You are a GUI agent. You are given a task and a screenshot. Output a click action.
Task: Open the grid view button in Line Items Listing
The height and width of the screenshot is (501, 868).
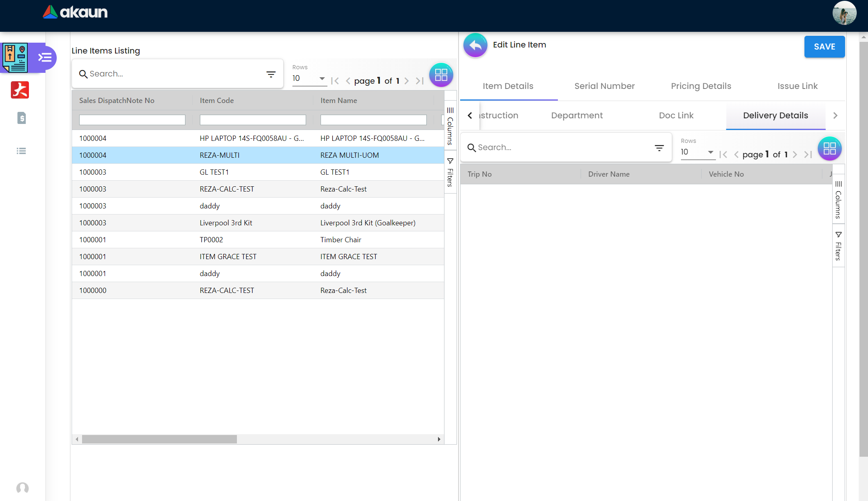(x=441, y=75)
